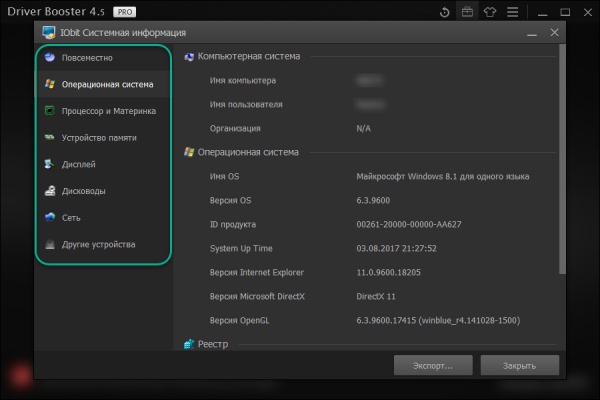
Task: Click the Компьютерная система heading
Action: point(249,56)
